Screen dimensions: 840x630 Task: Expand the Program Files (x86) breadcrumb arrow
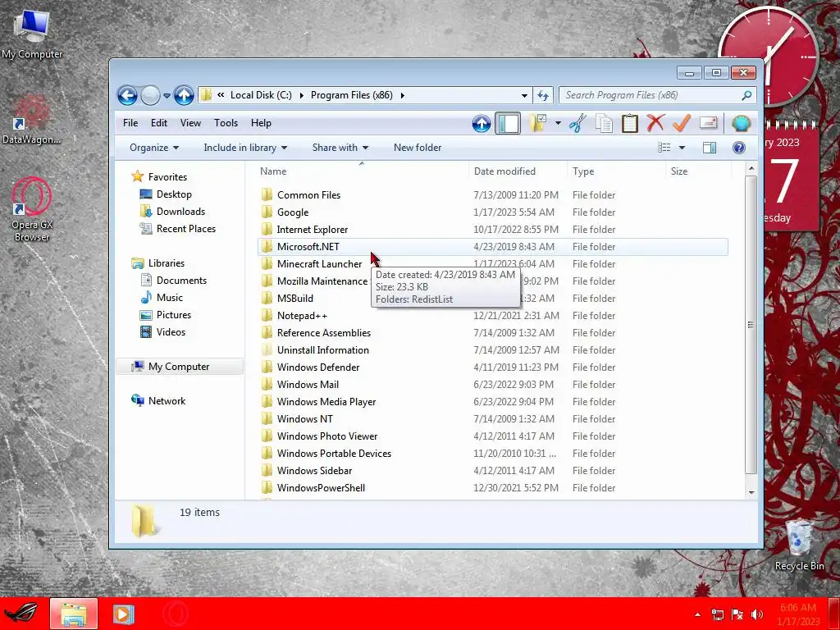(x=402, y=95)
